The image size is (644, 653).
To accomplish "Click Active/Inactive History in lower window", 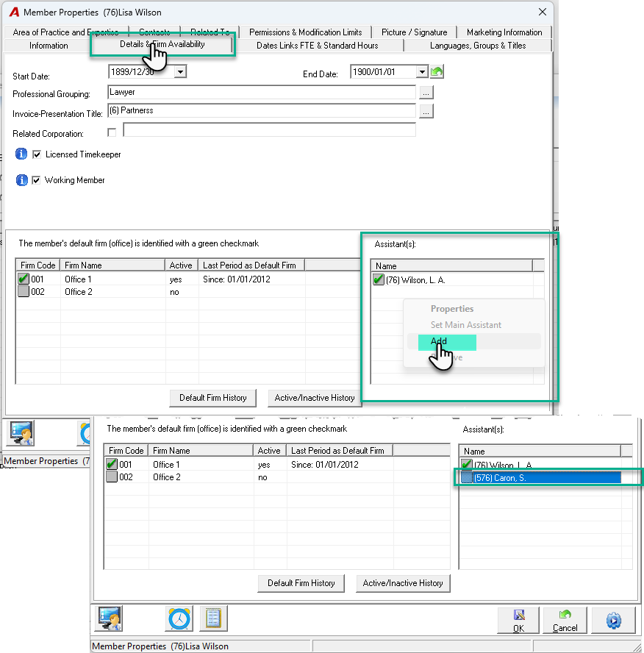I will click(403, 583).
